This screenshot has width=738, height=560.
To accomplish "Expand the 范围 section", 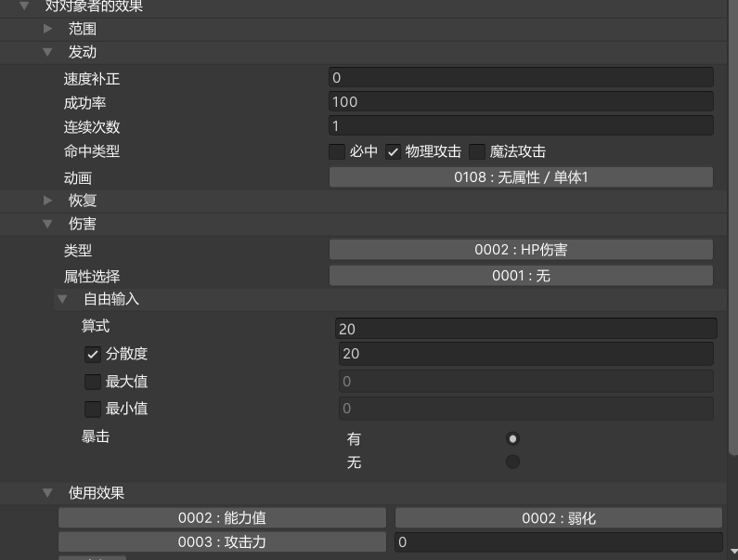I will [x=48, y=29].
